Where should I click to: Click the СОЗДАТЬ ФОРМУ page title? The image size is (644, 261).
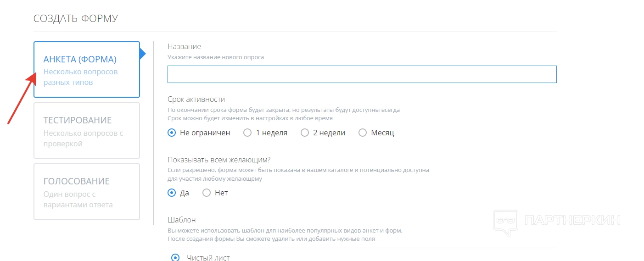tap(76, 19)
